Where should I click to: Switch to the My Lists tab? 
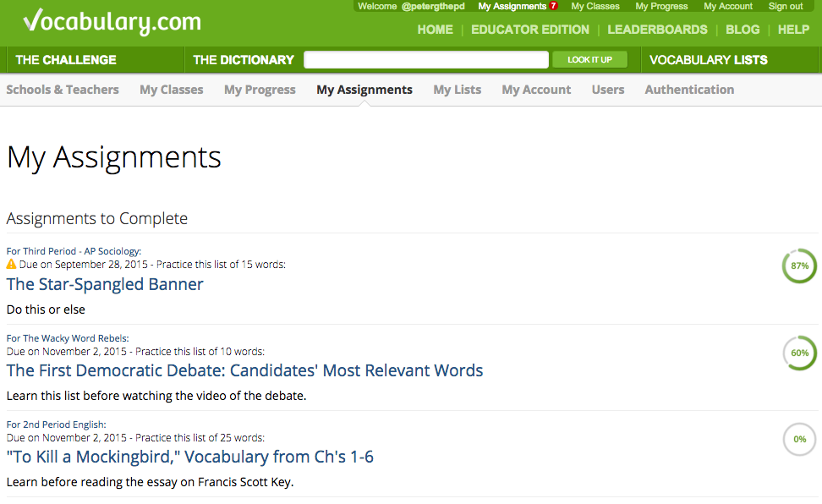457,90
